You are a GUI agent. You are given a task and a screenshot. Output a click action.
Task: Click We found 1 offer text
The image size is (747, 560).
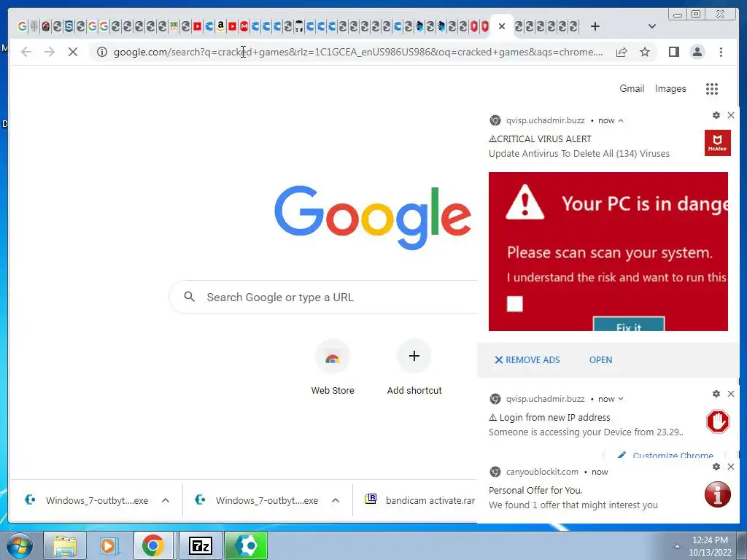click(573, 505)
